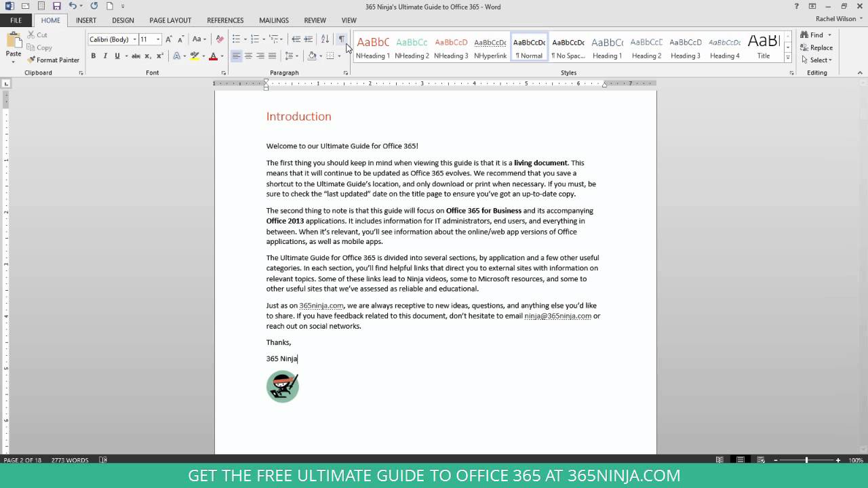The width and height of the screenshot is (868, 488).
Task: Switch to the INSERT tab
Action: 86,20
